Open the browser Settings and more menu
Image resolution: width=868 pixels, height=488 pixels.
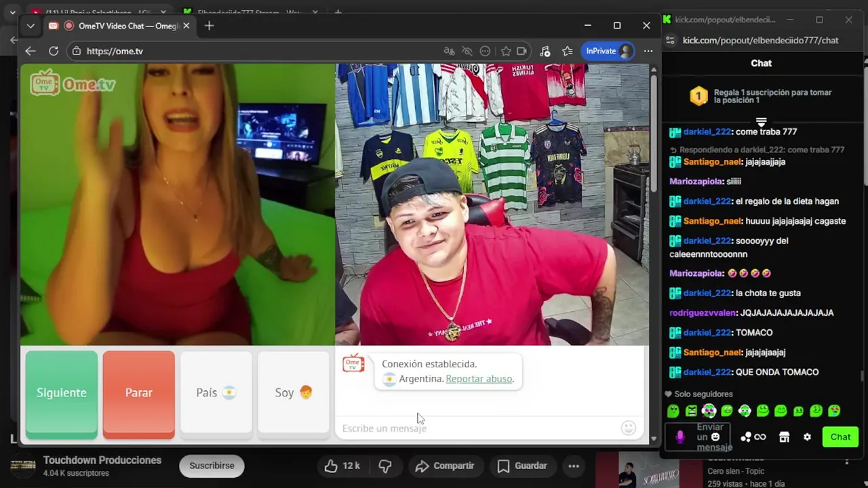coord(648,51)
